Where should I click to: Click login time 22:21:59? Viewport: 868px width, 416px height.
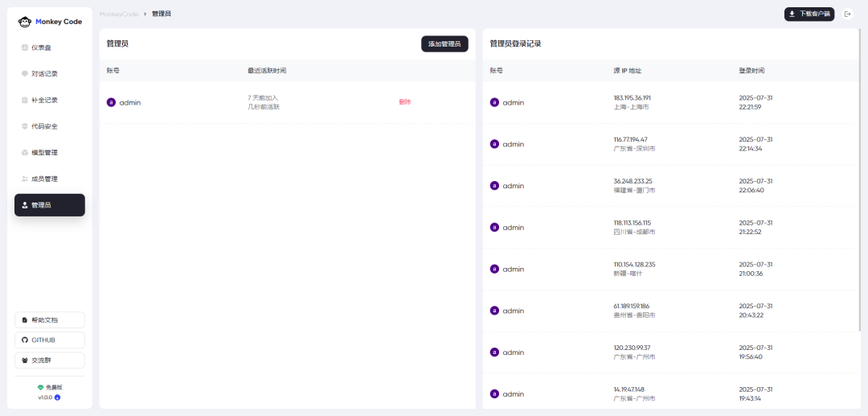[x=751, y=107]
